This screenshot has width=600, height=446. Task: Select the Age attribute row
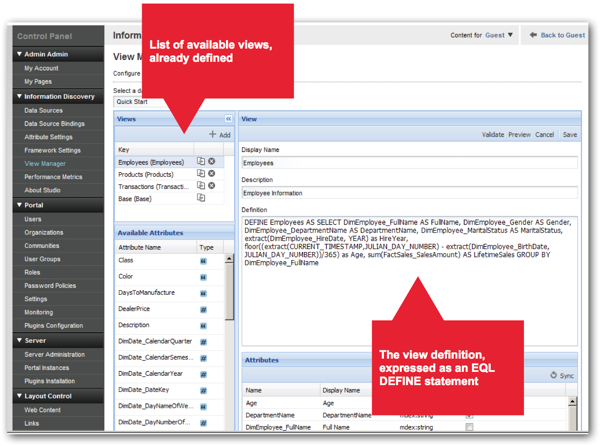[x=406, y=403]
